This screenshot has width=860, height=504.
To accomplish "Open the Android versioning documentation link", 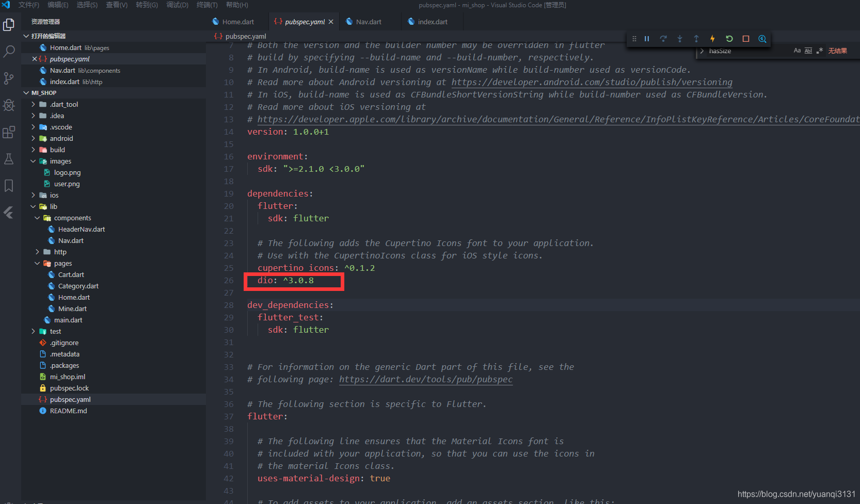I will [x=592, y=82].
